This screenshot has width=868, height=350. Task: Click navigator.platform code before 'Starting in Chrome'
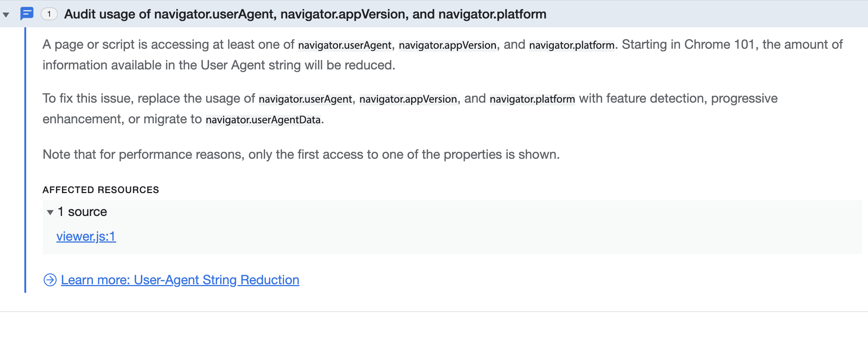(572, 45)
